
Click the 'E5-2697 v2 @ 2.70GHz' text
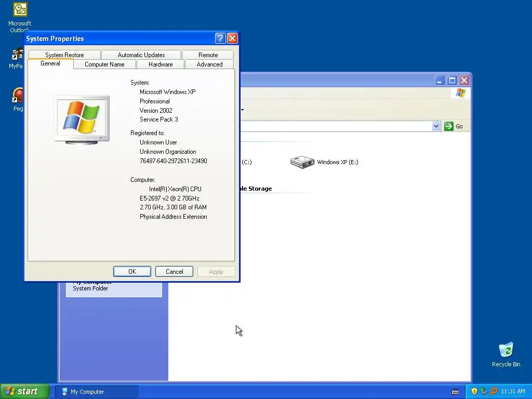pos(169,198)
